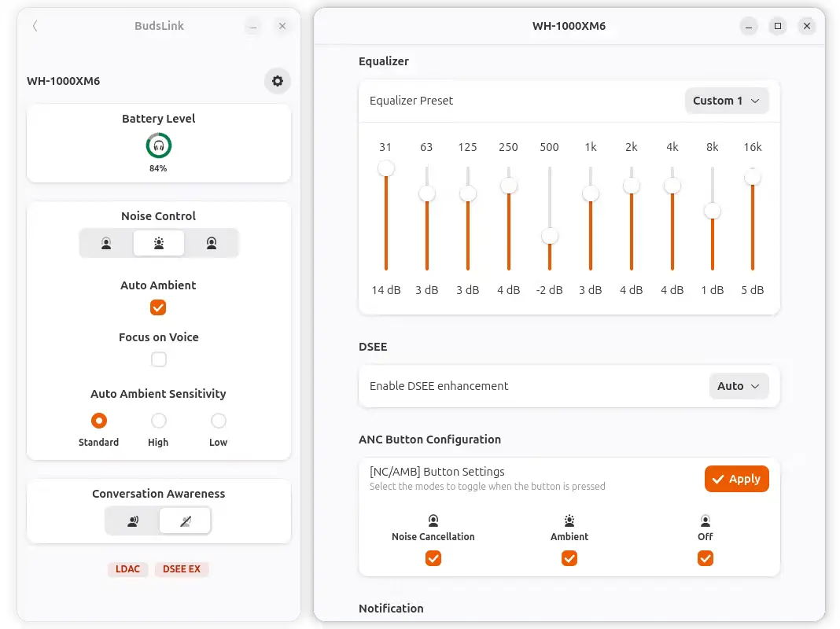Uncheck the Ambient button mode checkbox
The height and width of the screenshot is (629, 840).
coord(569,558)
